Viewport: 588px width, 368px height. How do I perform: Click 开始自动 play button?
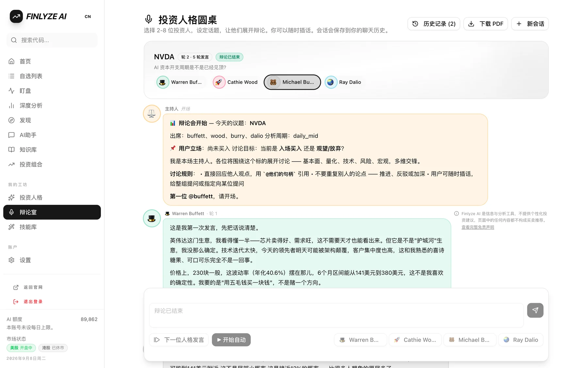click(x=231, y=340)
